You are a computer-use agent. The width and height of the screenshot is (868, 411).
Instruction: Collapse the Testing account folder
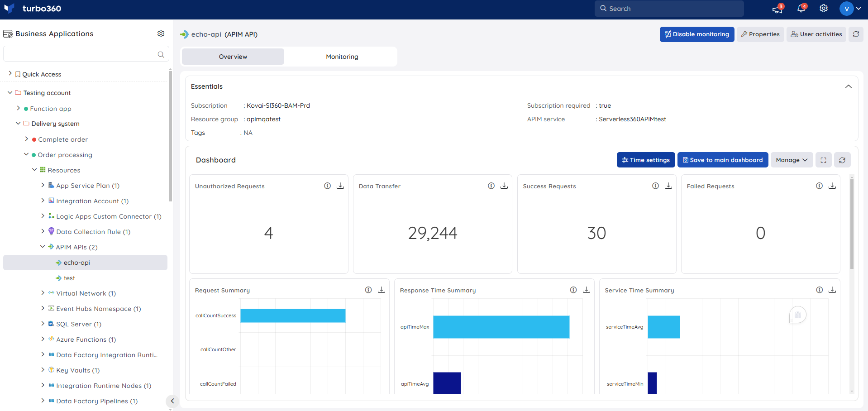[x=10, y=92]
